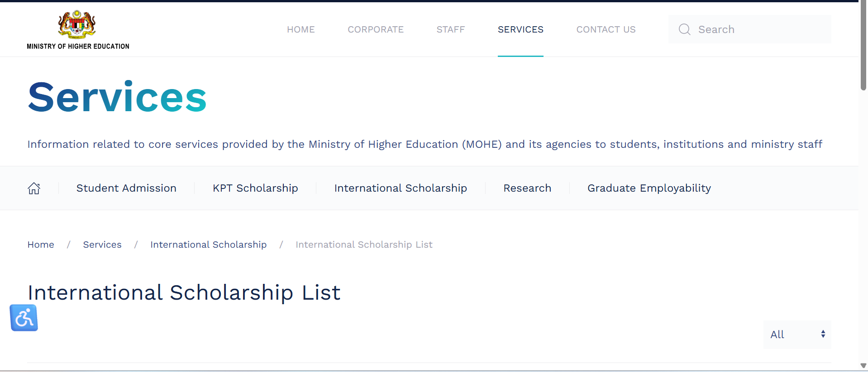Select the SERVICES menu item
This screenshot has width=868, height=372.
click(x=520, y=29)
